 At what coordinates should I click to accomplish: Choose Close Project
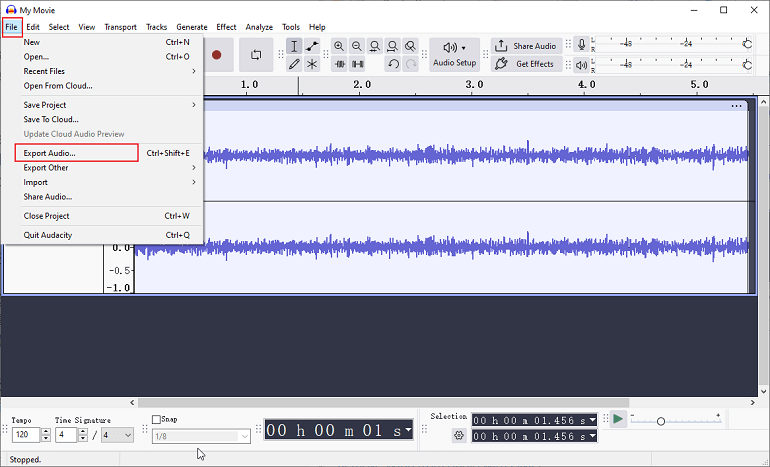tap(102, 216)
